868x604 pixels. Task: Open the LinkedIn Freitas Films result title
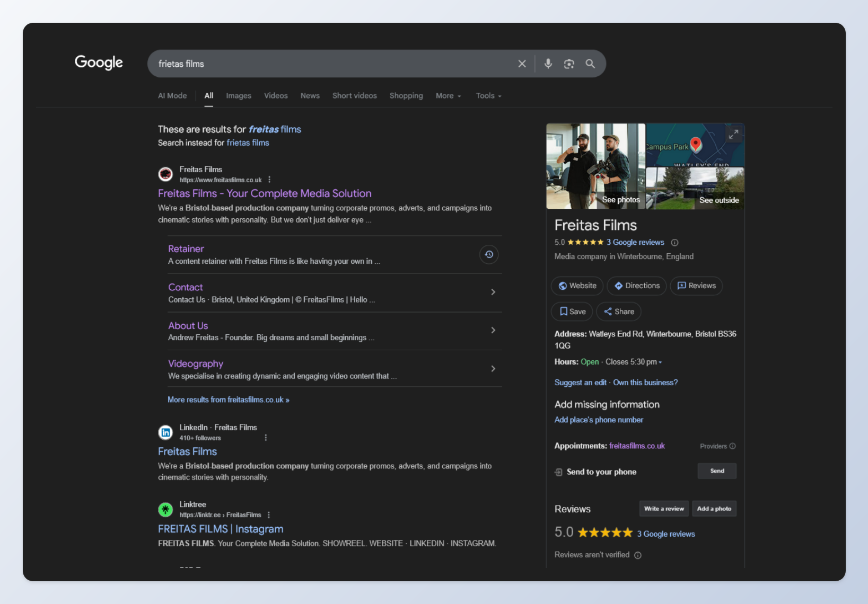[188, 451]
